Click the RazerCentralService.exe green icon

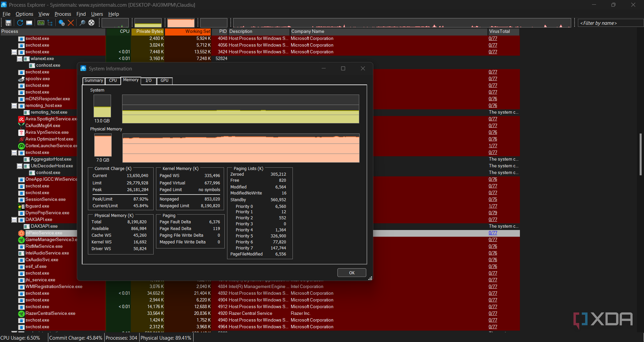[21, 313]
